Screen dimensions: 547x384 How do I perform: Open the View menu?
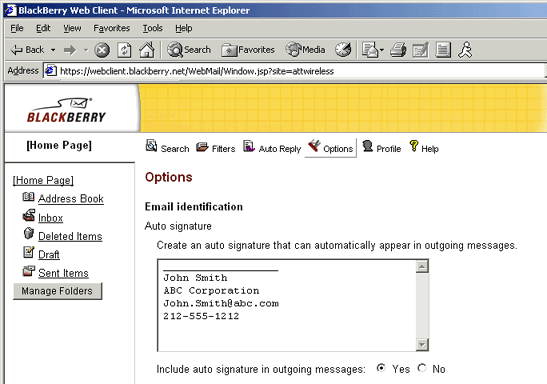(x=72, y=28)
